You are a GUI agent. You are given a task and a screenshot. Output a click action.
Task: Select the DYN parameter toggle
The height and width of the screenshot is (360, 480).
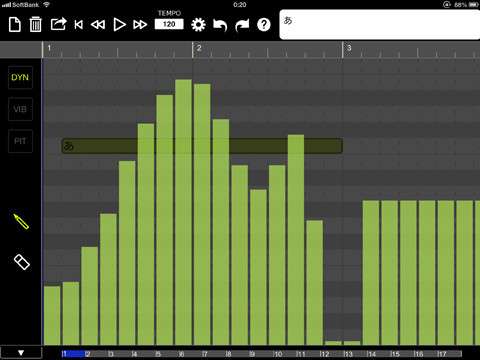coord(20,77)
